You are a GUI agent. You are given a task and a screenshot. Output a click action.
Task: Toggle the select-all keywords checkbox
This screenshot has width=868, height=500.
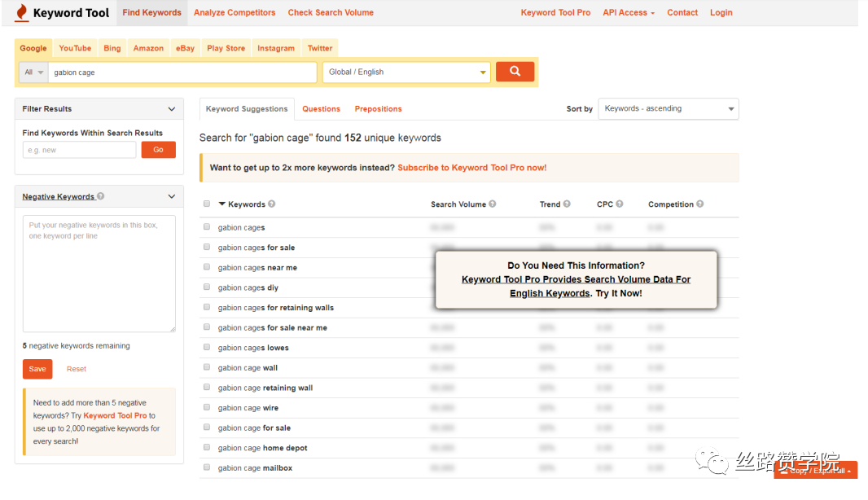pyautogui.click(x=207, y=204)
